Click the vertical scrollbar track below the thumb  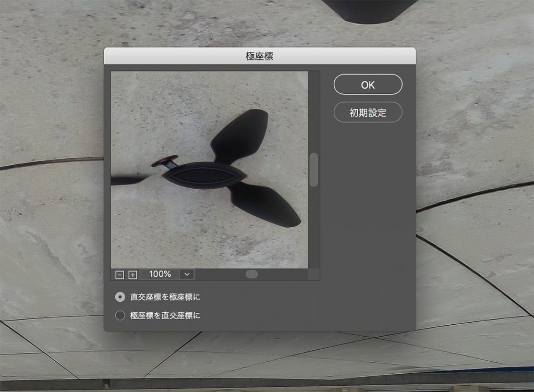click(313, 229)
